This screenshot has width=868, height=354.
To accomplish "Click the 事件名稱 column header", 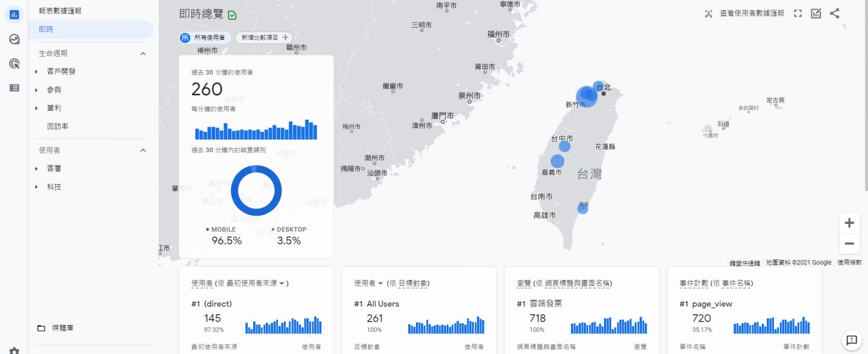I will [x=693, y=347].
